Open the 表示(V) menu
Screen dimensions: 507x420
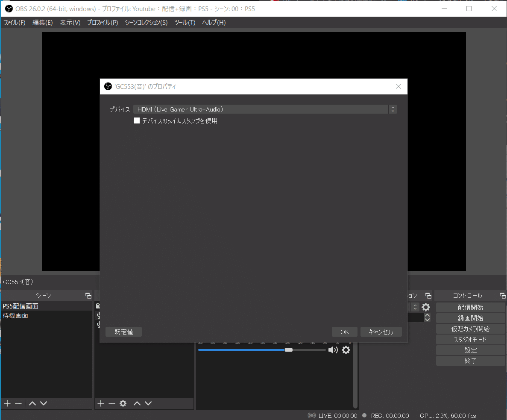pos(70,23)
